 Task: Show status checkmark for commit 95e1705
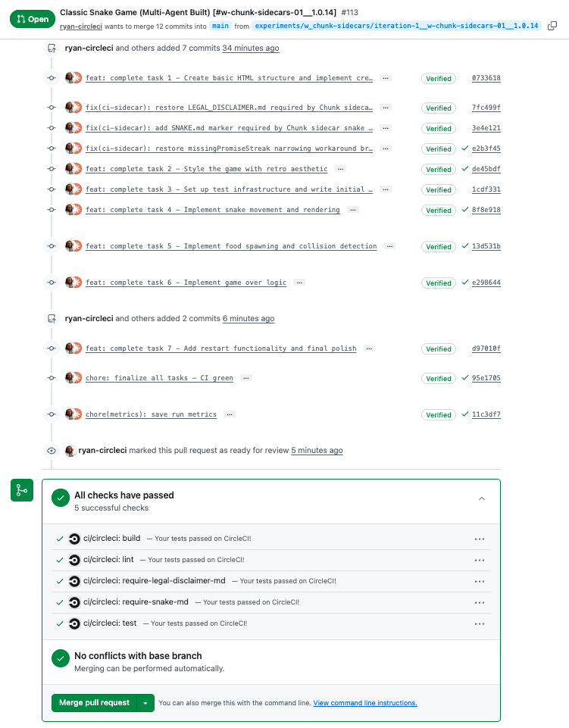465,377
